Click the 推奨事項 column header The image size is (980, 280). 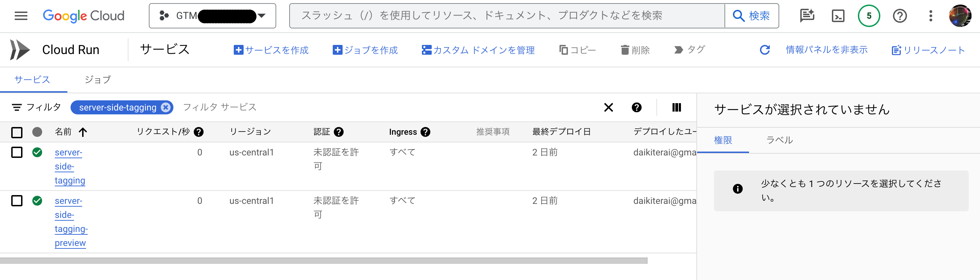coord(493,132)
